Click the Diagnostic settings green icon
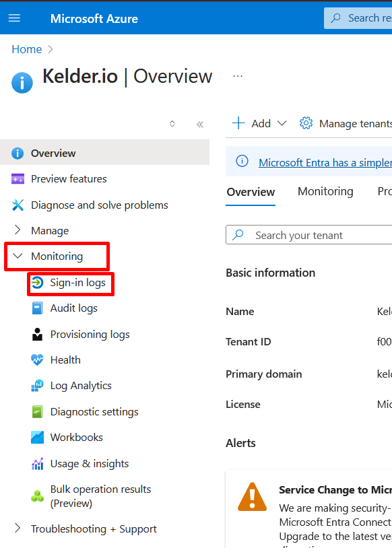 click(x=38, y=412)
